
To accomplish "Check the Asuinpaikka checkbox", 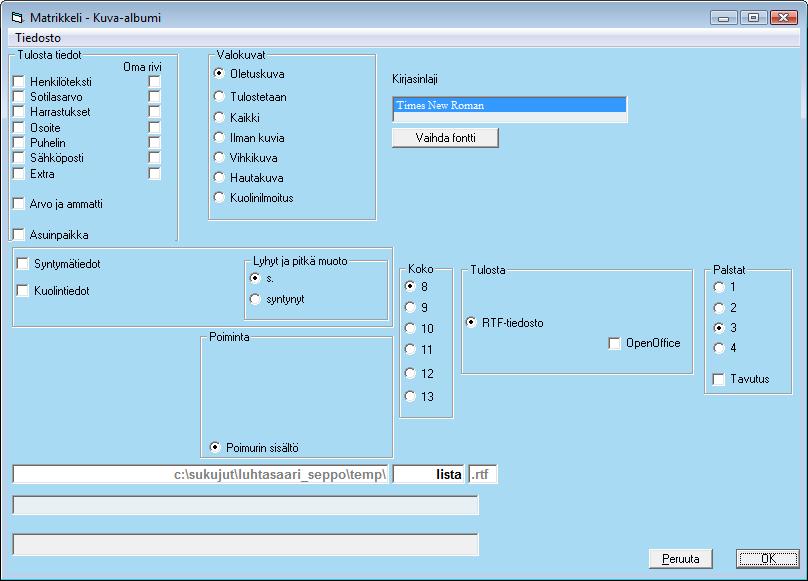I will click(x=19, y=235).
